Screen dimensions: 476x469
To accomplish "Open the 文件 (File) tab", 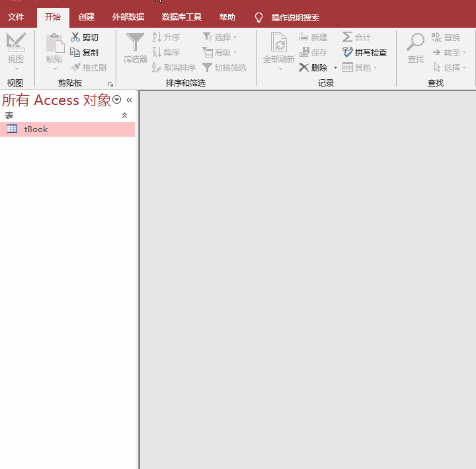I will pyautogui.click(x=16, y=17).
